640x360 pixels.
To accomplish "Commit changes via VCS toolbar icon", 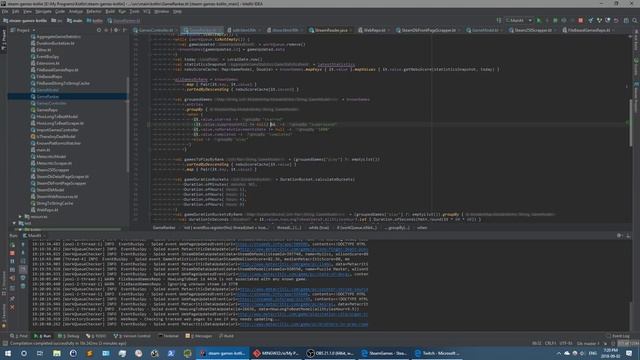I will (599, 20).
